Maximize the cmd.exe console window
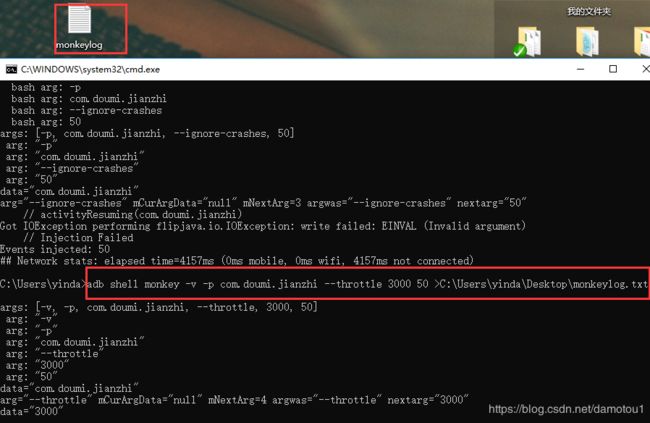This screenshot has width=650, height=423. [613, 69]
